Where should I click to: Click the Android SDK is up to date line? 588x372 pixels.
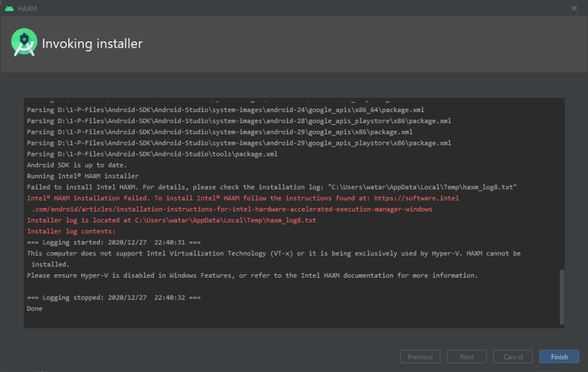83,164
